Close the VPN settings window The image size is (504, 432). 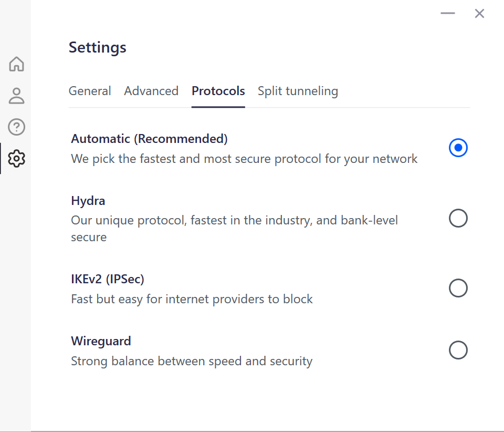click(479, 14)
